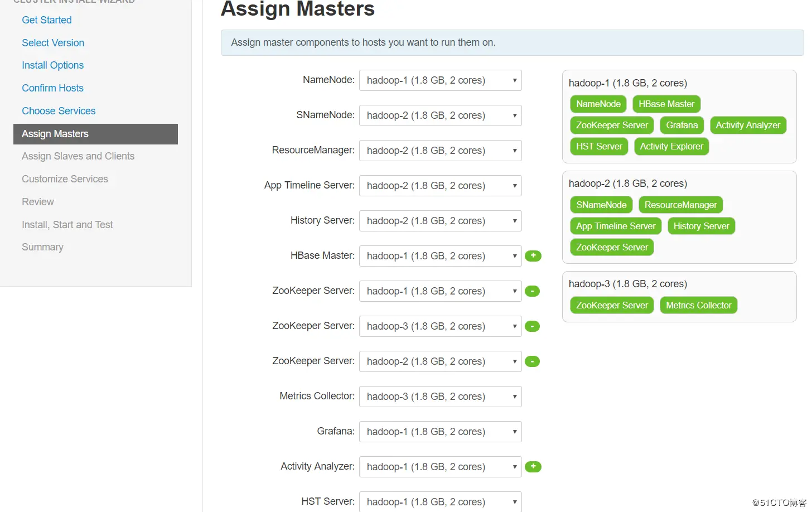Open the HBase Master host dropdown

[x=441, y=256]
